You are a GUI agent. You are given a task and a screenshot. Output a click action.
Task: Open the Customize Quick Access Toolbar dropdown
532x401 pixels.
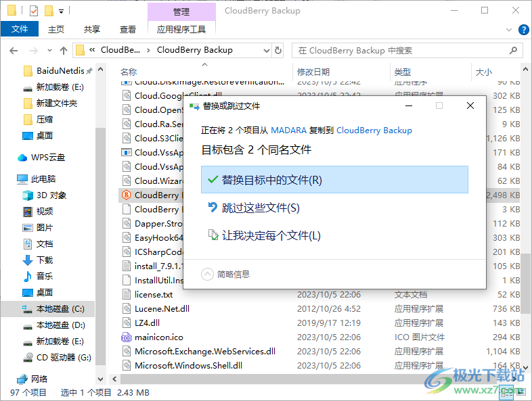point(62,11)
